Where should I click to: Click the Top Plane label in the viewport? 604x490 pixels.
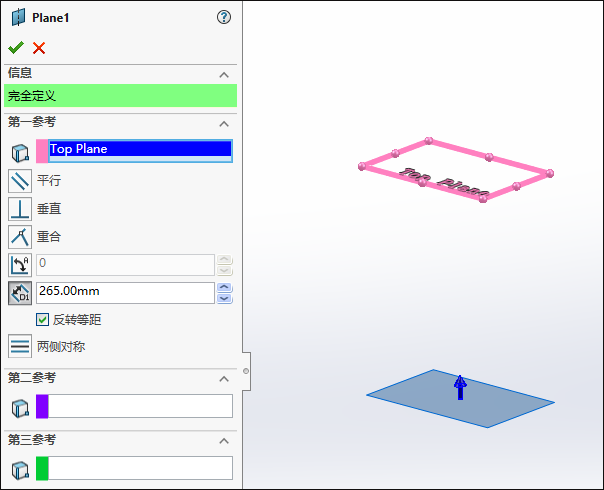pos(444,181)
